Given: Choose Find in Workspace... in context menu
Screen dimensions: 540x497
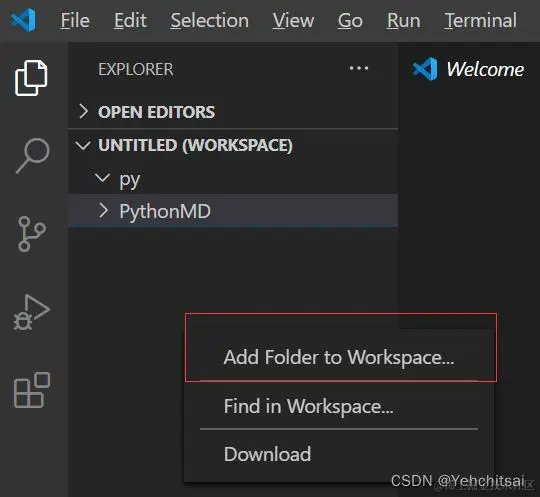Looking at the screenshot, I should tap(339, 406).
